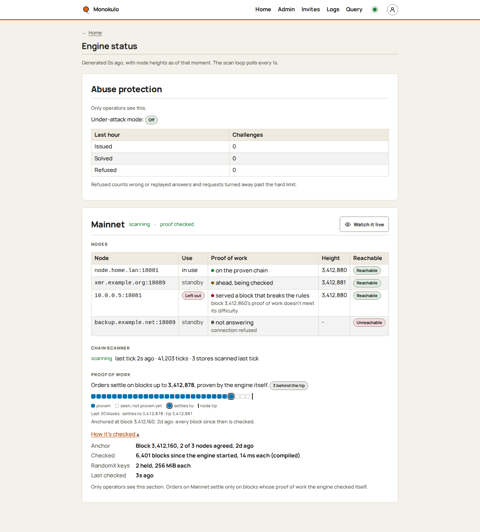Go to the Logs page
Viewport: 480px width, 532px height.
pos(333,10)
